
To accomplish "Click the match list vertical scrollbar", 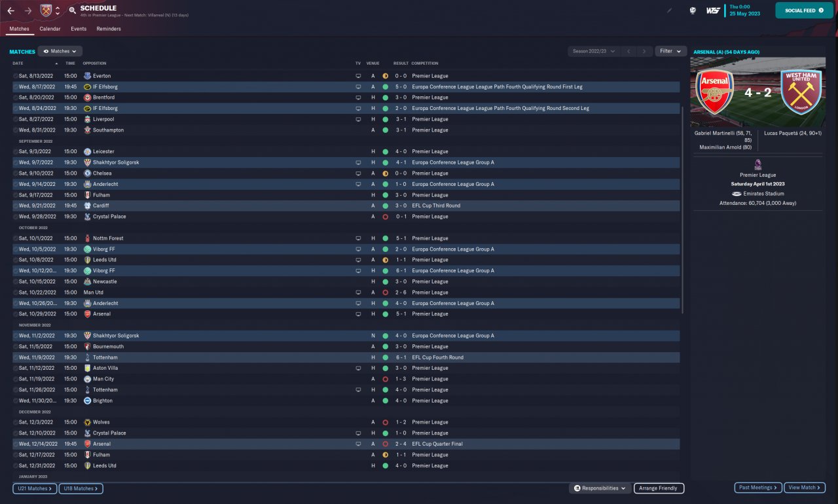I will point(682,209).
